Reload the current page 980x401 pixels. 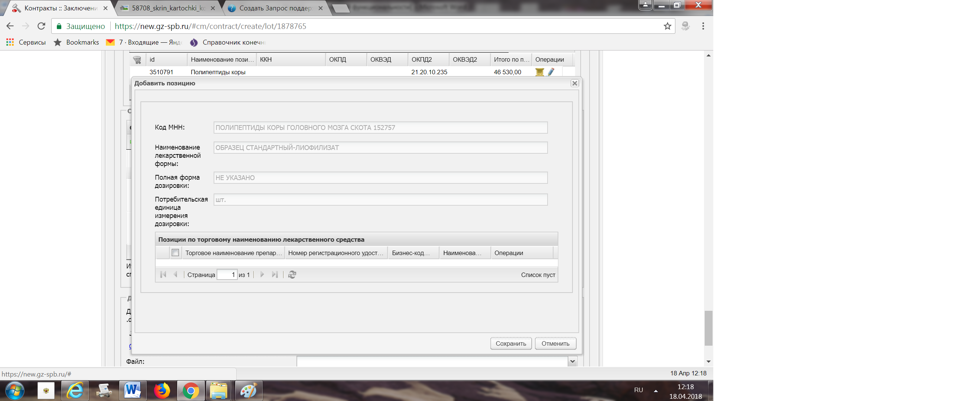pos(41,26)
